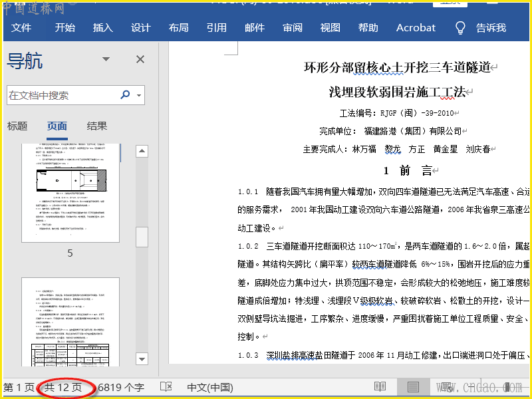This screenshot has width=532, height=399.
Task: Select the page thumbnail below page 5
Action: 70,322
